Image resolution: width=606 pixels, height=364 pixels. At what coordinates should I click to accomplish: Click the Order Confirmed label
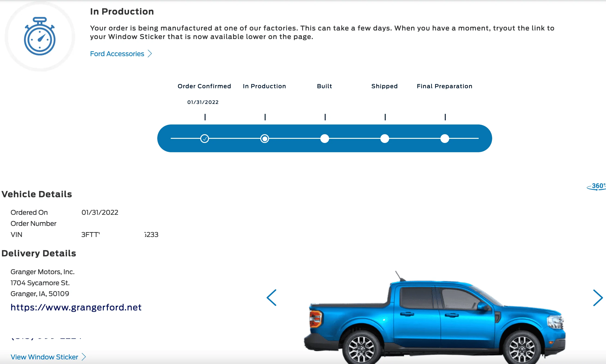(x=204, y=86)
